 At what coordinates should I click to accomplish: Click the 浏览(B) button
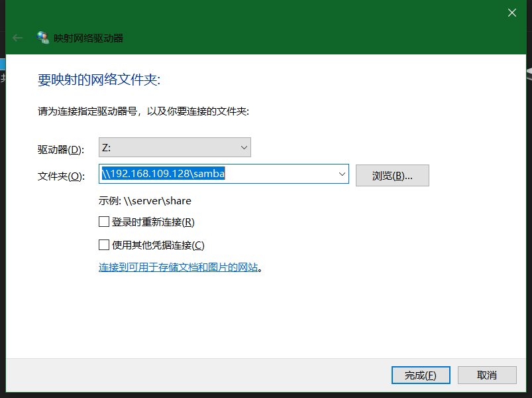pos(392,174)
